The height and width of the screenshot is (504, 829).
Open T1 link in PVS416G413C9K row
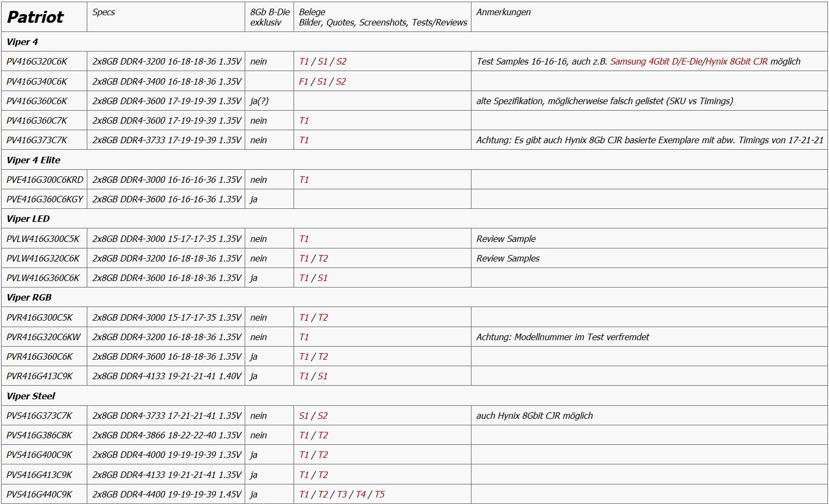click(304, 475)
